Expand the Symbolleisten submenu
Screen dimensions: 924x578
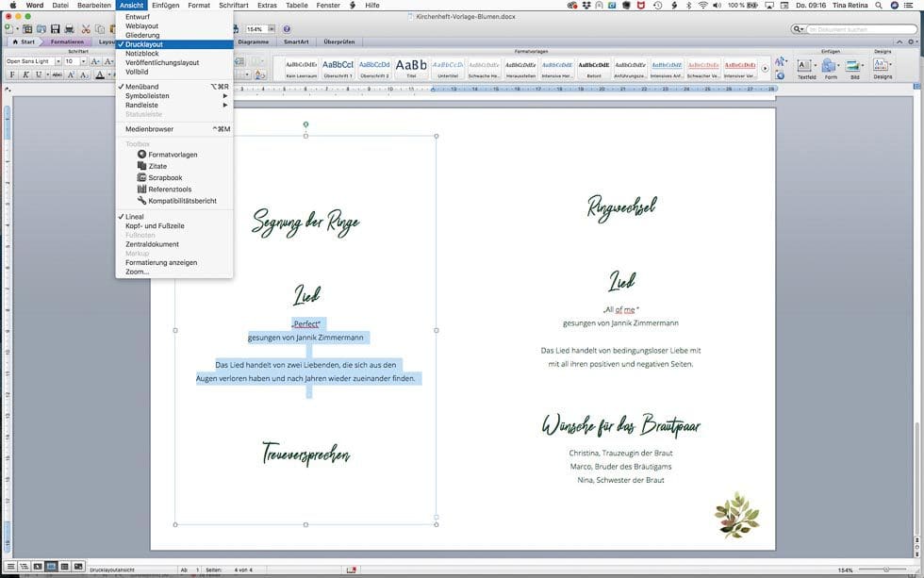click(147, 96)
